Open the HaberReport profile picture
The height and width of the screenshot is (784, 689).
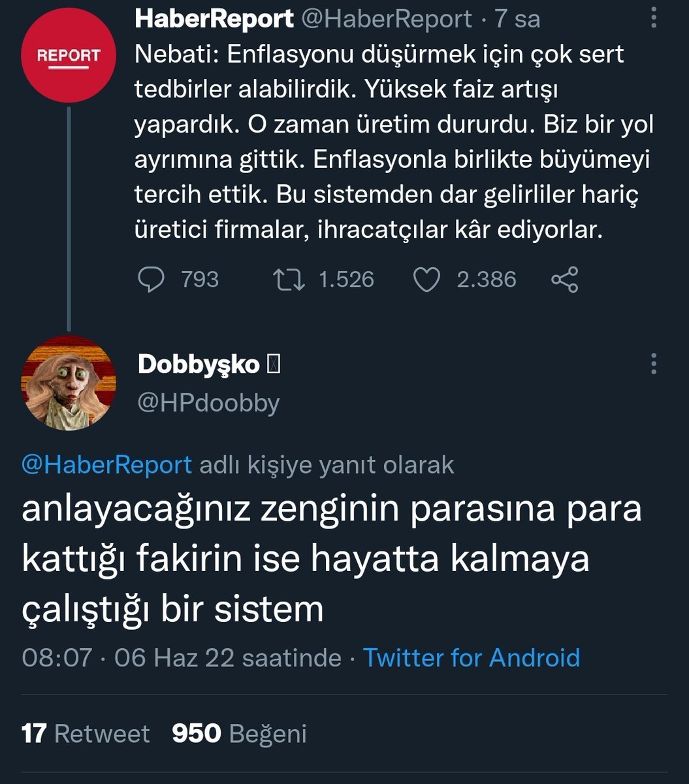pos(69,56)
